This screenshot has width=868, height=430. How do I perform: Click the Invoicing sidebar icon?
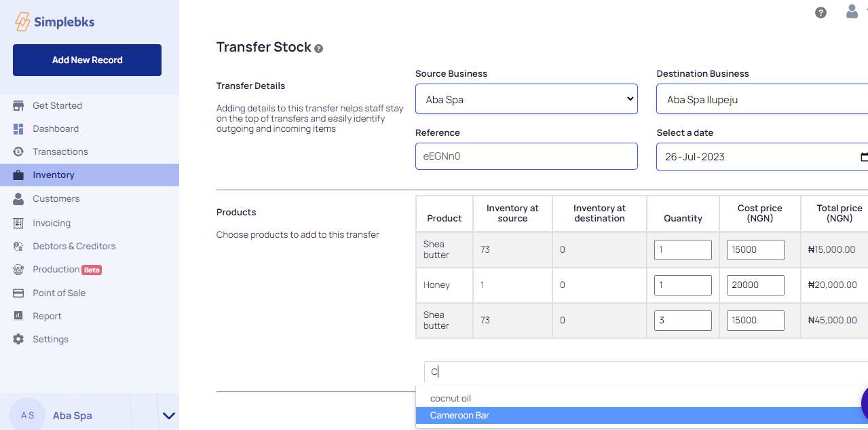(18, 223)
